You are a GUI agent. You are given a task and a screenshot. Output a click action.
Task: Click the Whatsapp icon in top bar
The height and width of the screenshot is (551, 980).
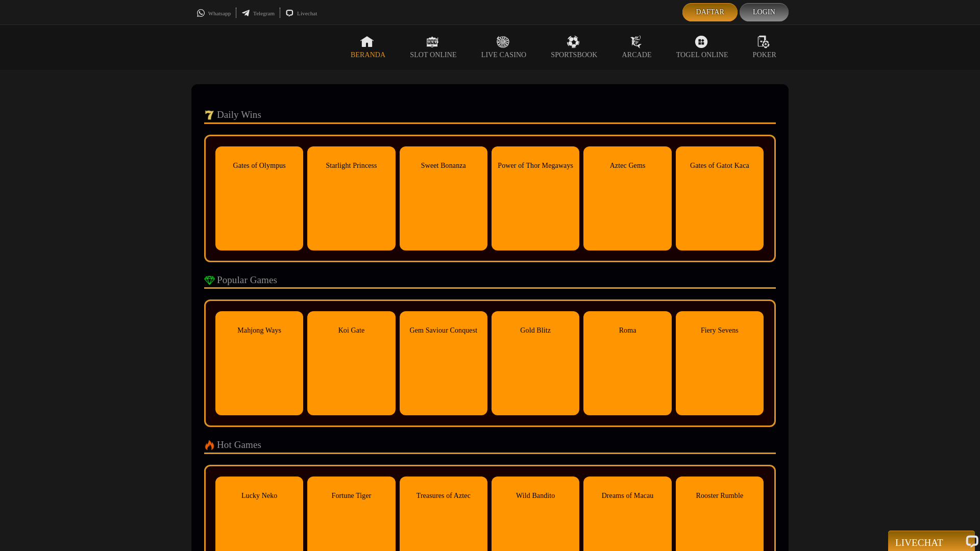tap(201, 13)
